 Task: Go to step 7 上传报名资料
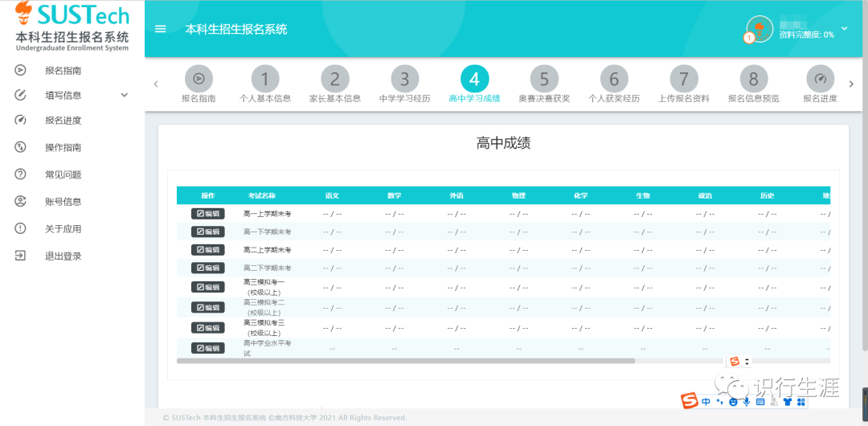point(684,84)
